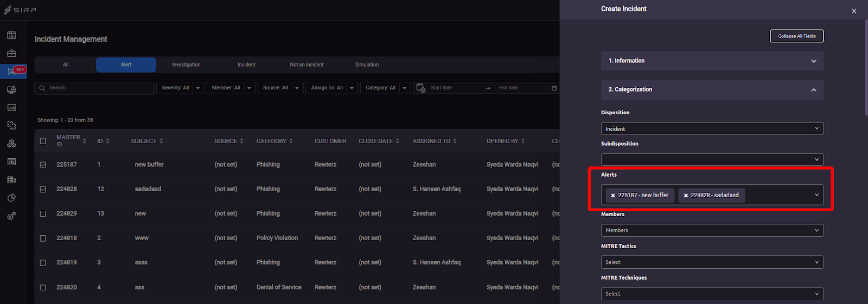
Task: Click the Policy Violation category cell
Action: tap(277, 238)
